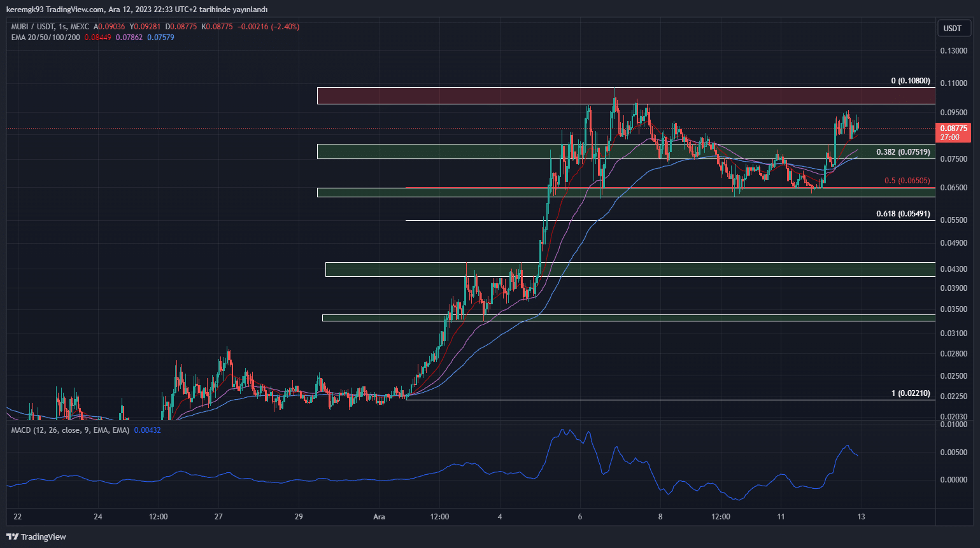
Task: Click the Fibonacci 0.382 (0.07519) label
Action: (903, 152)
